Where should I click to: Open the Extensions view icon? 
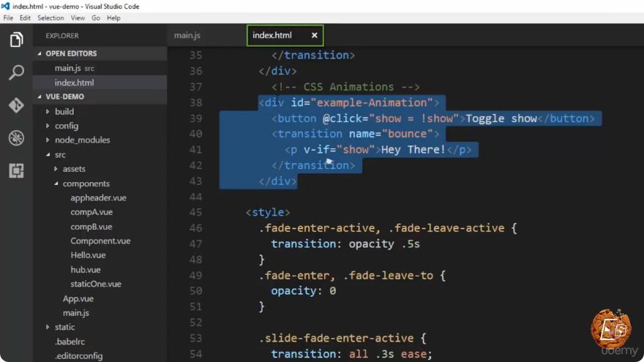pos(16,170)
